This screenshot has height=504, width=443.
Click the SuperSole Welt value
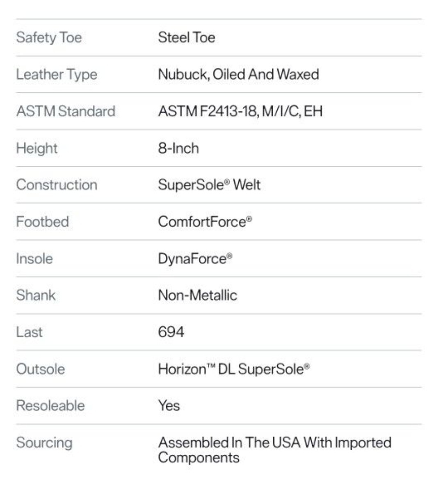[209, 185]
